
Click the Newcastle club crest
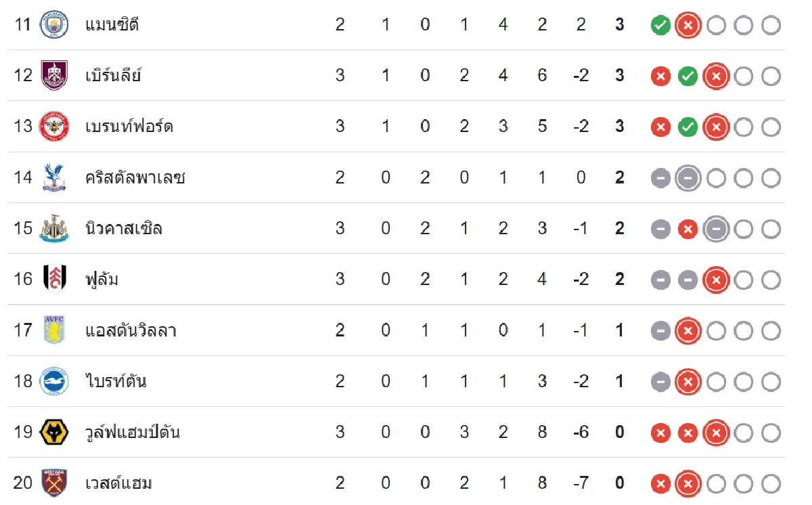pos(54,228)
